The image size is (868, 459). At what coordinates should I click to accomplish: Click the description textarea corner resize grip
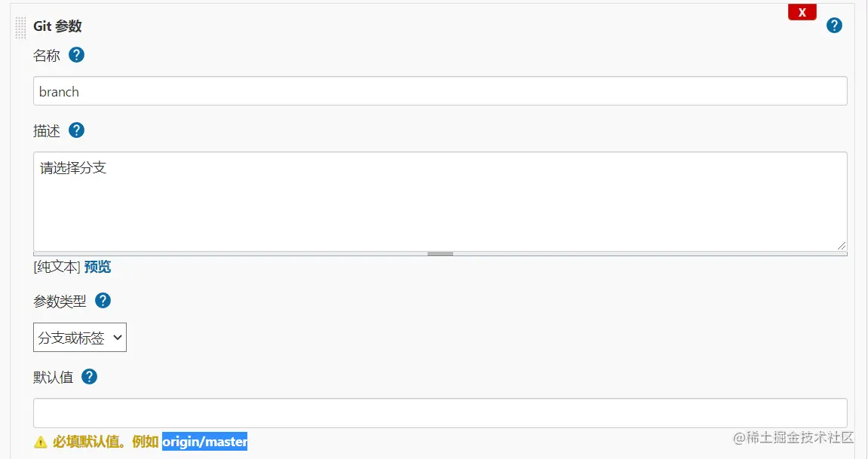[x=841, y=245]
